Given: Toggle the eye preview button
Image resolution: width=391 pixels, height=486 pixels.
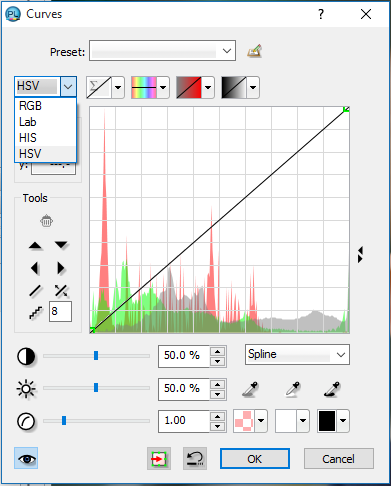Looking at the screenshot, I should point(26,459).
